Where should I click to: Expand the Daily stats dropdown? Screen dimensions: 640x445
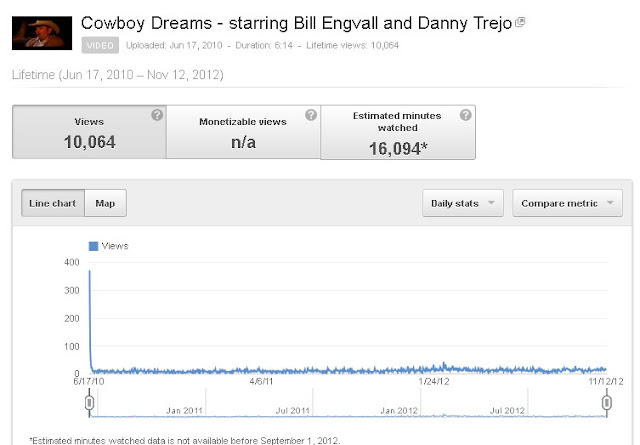[x=463, y=203]
